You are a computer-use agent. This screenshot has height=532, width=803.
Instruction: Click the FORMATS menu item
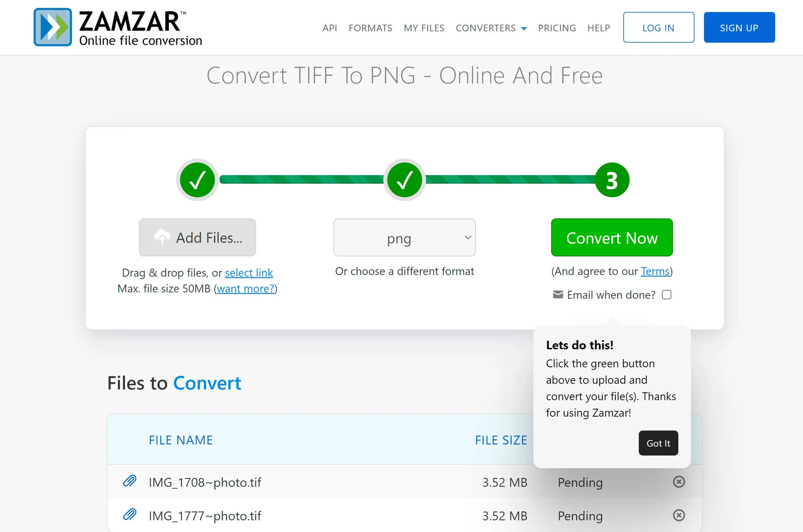coord(370,27)
